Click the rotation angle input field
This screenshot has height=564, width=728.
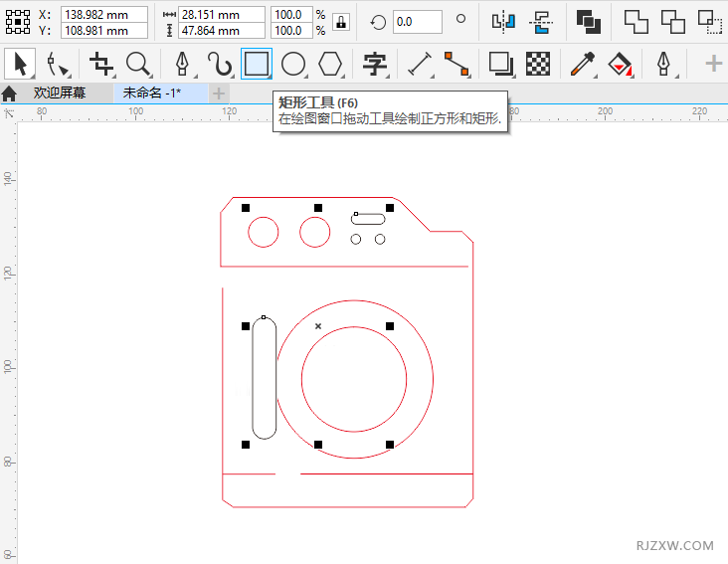tap(417, 22)
